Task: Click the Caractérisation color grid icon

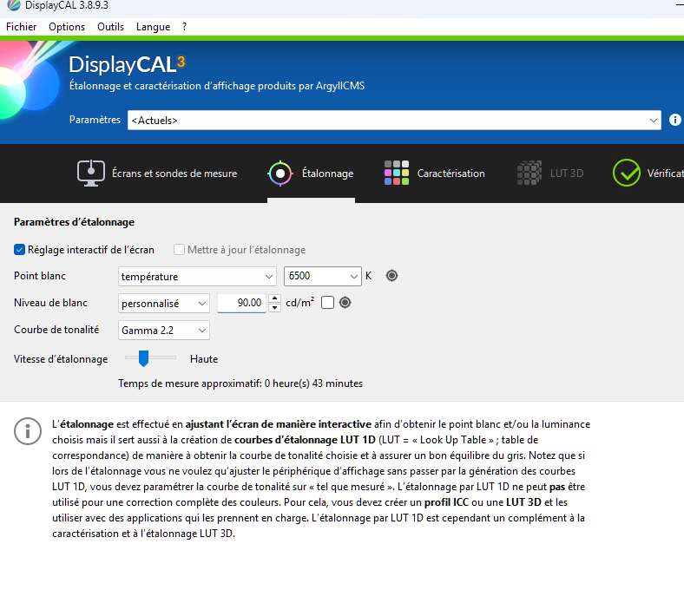Action: tap(397, 174)
